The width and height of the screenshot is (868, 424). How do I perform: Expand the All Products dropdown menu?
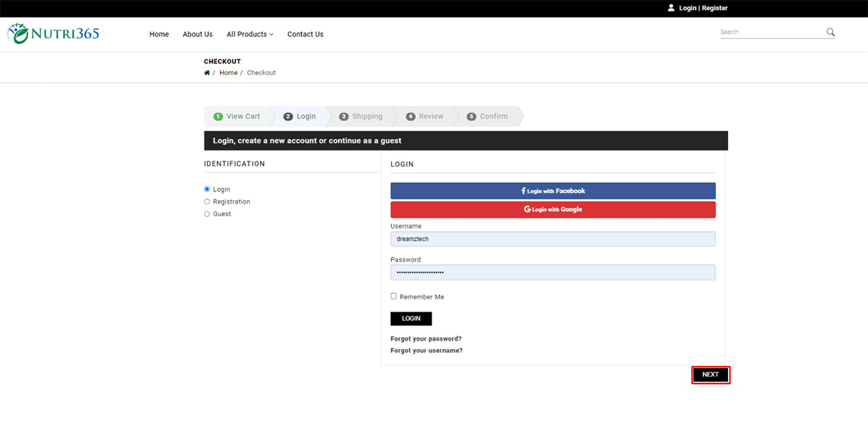click(250, 34)
